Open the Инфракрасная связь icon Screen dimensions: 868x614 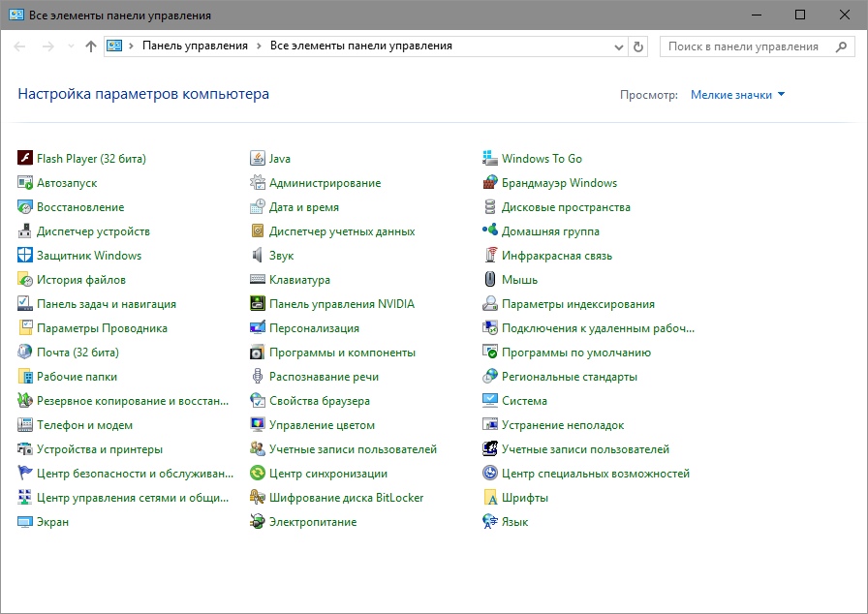[490, 255]
